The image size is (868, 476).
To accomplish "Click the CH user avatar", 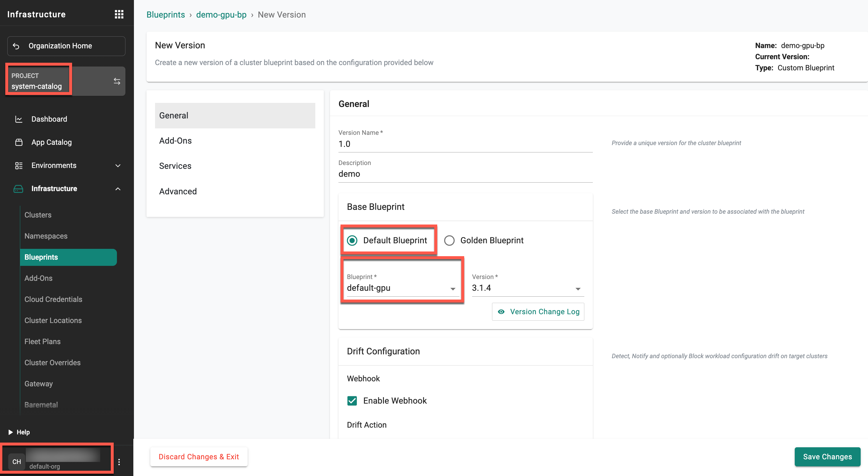I will (16, 462).
